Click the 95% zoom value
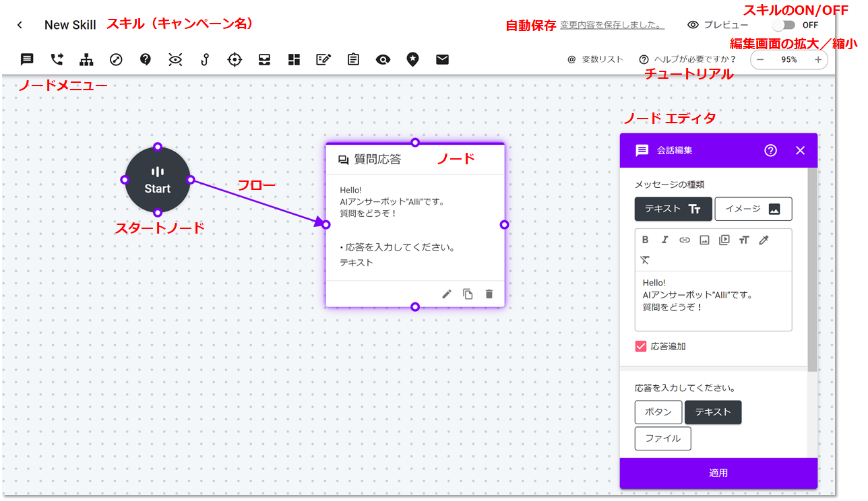Viewport: 868px width, 501px height. click(x=789, y=59)
